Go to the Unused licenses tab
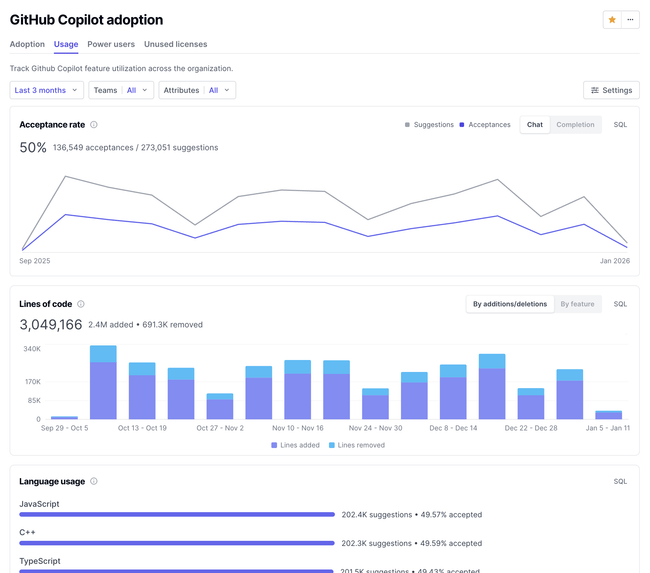 (x=175, y=44)
